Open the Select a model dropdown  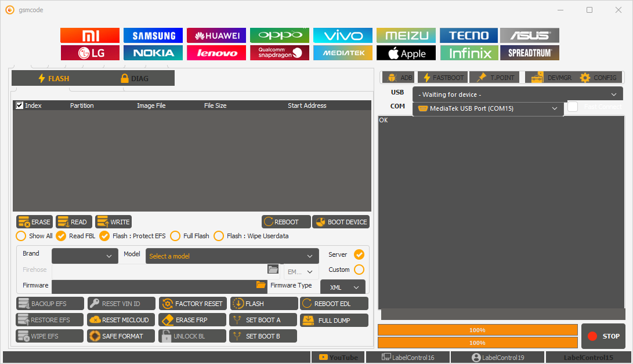(x=232, y=256)
